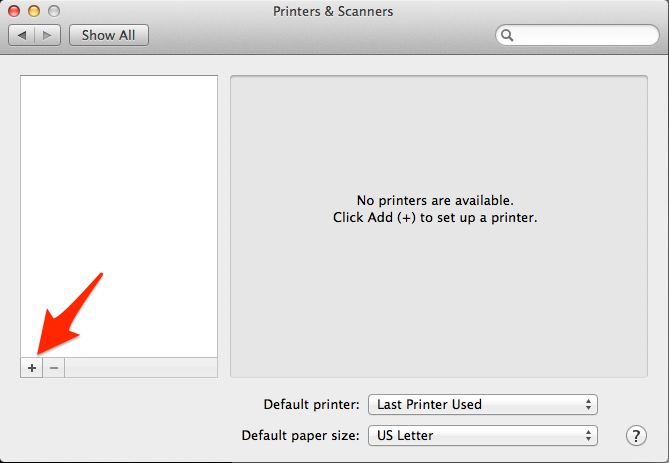This screenshot has height=463, width=669.
Task: Click the Printers & Scanners window title
Action: coord(333,12)
